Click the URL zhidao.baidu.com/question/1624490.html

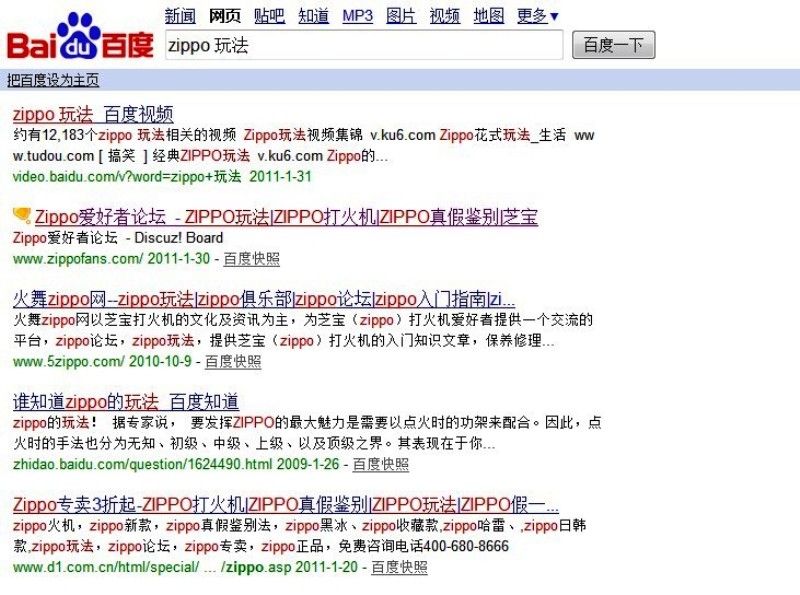pos(143,464)
